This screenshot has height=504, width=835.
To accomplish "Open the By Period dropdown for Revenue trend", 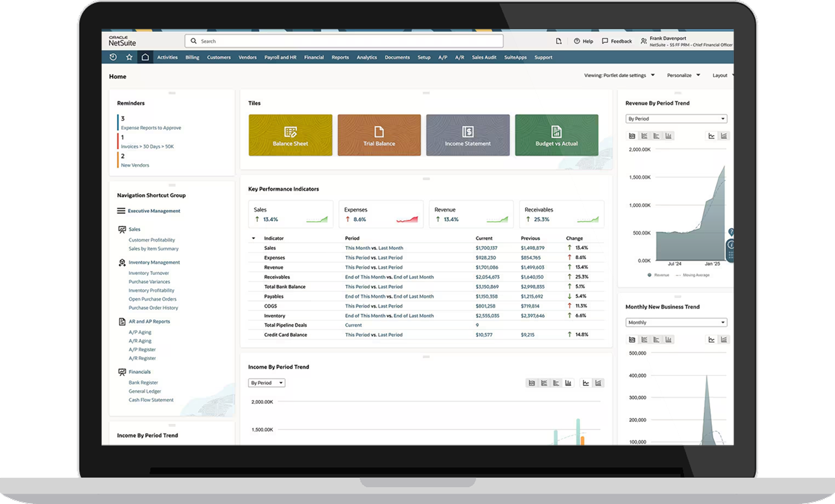I will pyautogui.click(x=676, y=118).
